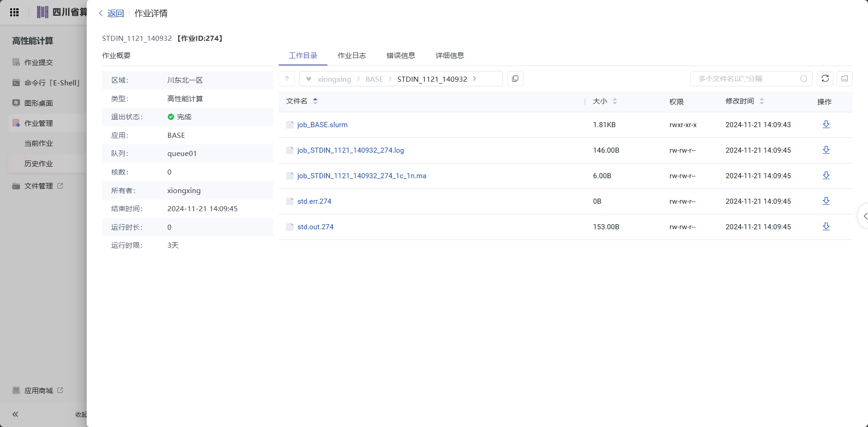Viewport: 868px width, 427px height.
Task: Download std.out.274 file
Action: 826,226
